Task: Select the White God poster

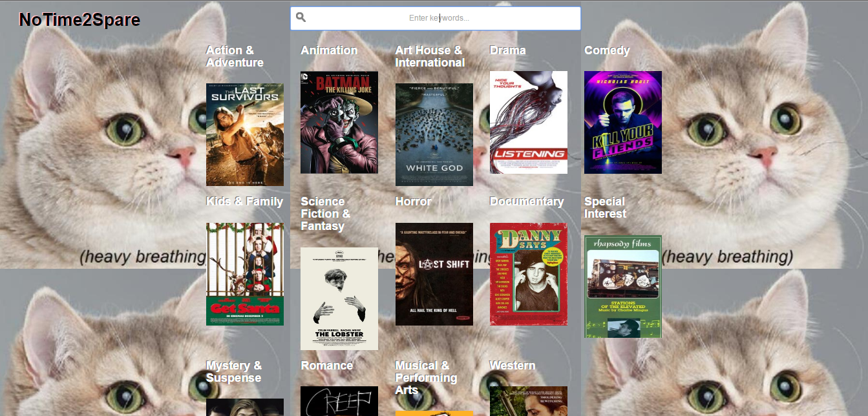Action: [434, 135]
